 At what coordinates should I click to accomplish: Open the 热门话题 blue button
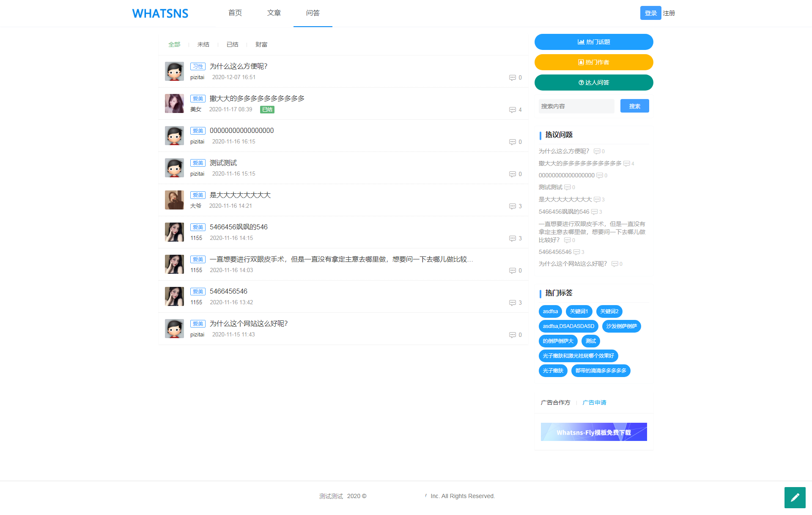(x=593, y=42)
